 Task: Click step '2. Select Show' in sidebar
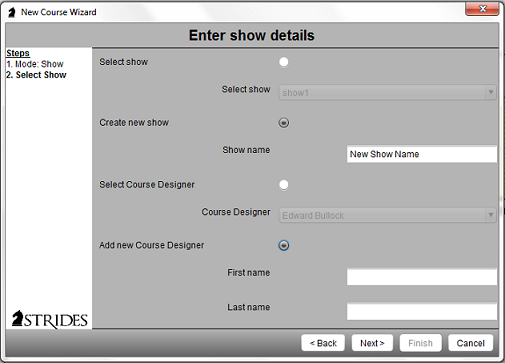tap(36, 75)
